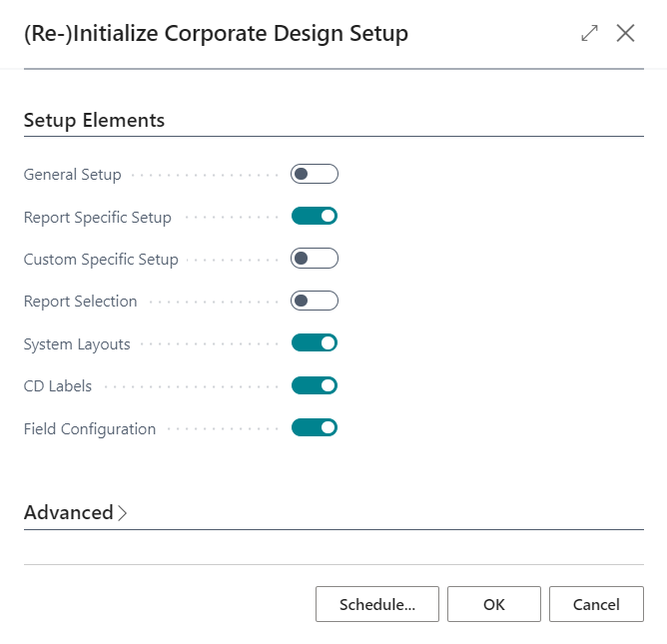Confirm with the OK button
The width and height of the screenshot is (667, 644).
coord(494,604)
